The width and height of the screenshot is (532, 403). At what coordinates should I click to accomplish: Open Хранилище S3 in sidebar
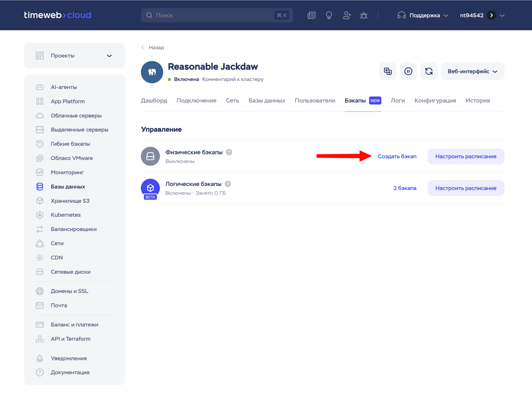click(70, 201)
